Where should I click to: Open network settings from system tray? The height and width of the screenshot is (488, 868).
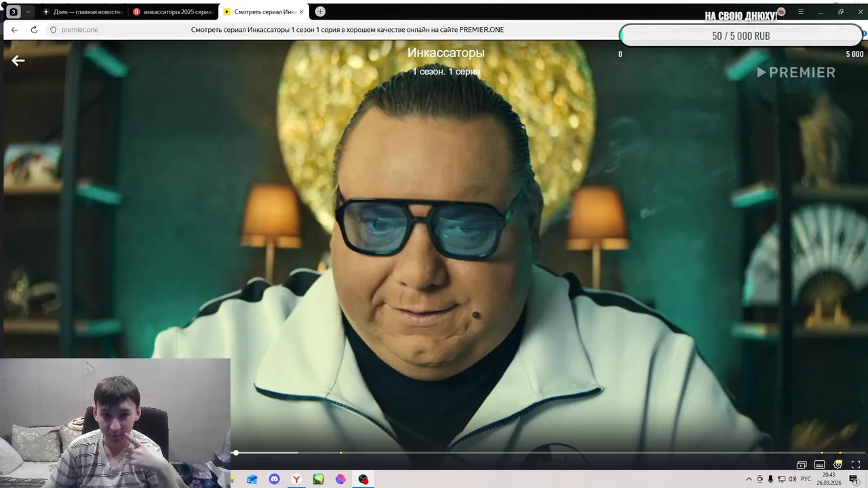(x=781, y=479)
